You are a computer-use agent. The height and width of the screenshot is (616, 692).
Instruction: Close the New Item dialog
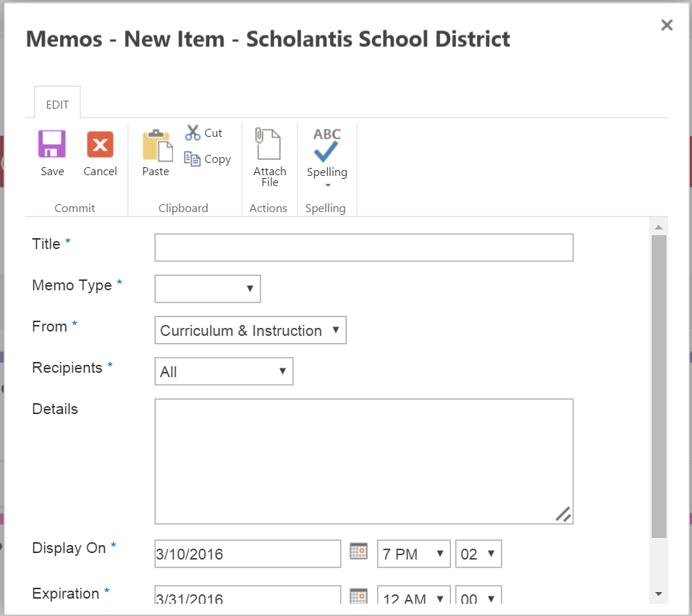pyautogui.click(x=667, y=25)
